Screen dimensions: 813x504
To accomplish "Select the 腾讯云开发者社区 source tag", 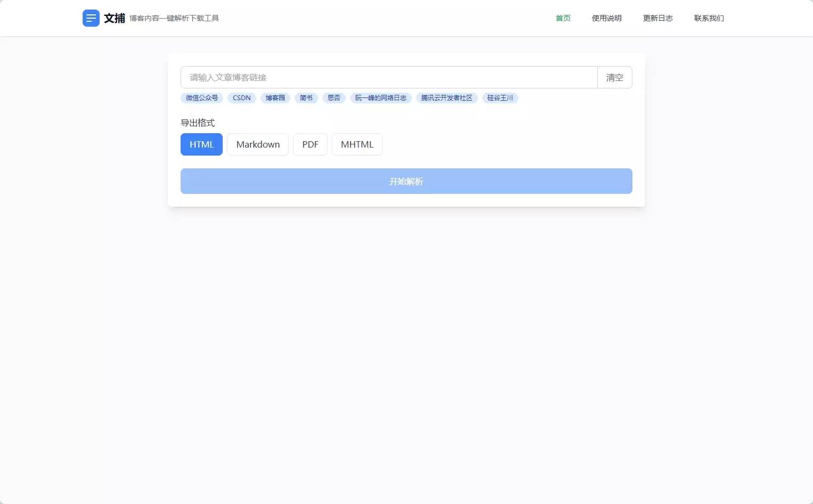I will [x=446, y=97].
